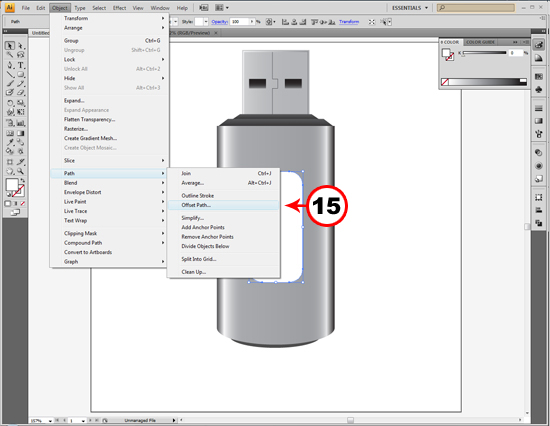Select the Rotate tool
Screen dimensions: 550x426
pos(10,103)
